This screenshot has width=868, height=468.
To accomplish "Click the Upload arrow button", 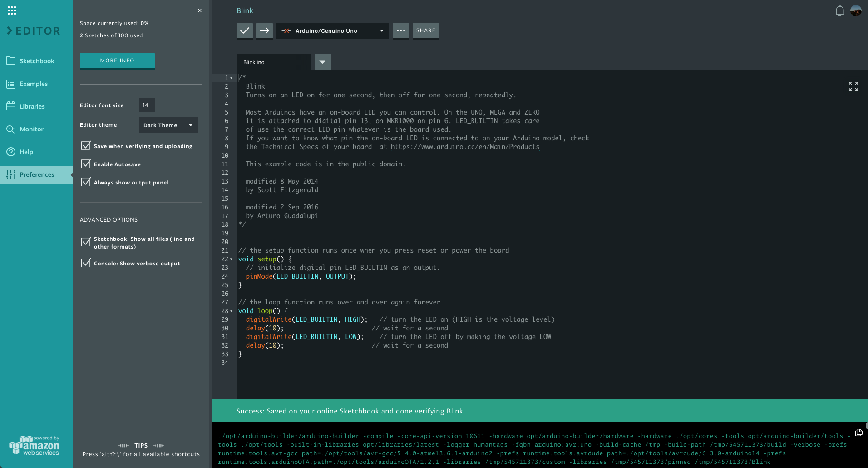I will pyautogui.click(x=264, y=30).
